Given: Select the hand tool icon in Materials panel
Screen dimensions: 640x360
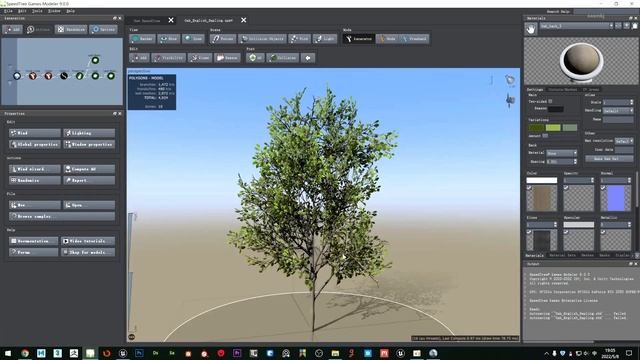Looking at the screenshot, I should pyautogui.click(x=531, y=29).
